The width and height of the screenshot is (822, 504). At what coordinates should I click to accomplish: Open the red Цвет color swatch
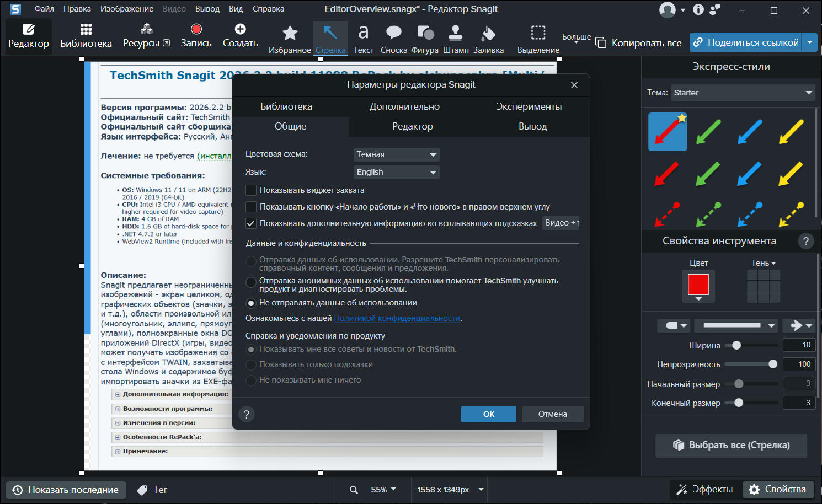click(x=698, y=285)
